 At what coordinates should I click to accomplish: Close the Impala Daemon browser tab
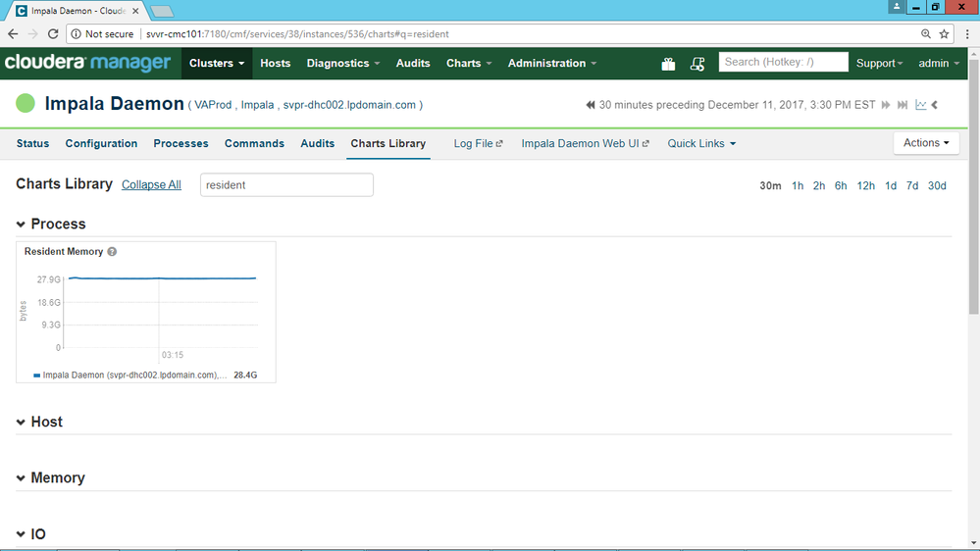(135, 11)
